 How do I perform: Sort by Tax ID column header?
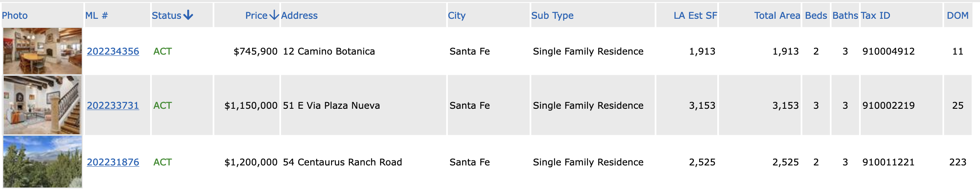pos(876,15)
